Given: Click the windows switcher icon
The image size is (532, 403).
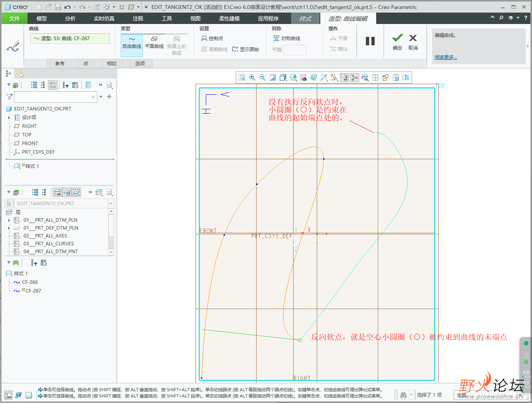Looking at the screenshot, I should (x=106, y=7).
